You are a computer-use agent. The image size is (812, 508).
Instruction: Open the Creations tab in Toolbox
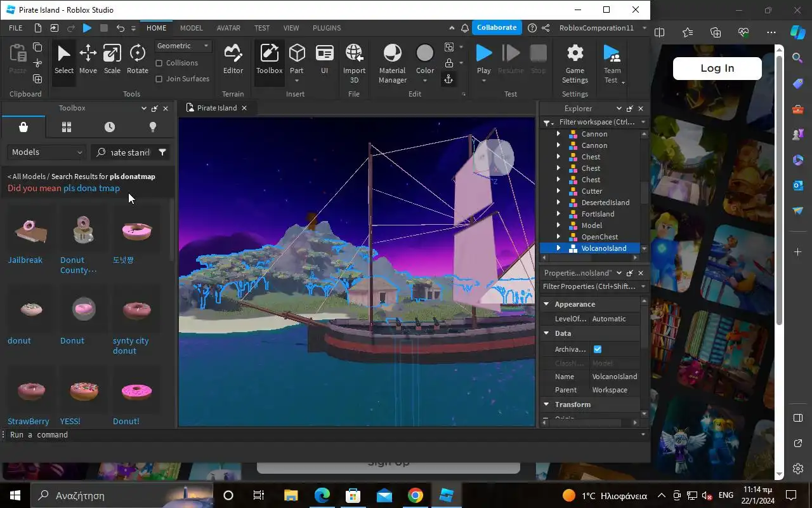pyautogui.click(x=152, y=127)
